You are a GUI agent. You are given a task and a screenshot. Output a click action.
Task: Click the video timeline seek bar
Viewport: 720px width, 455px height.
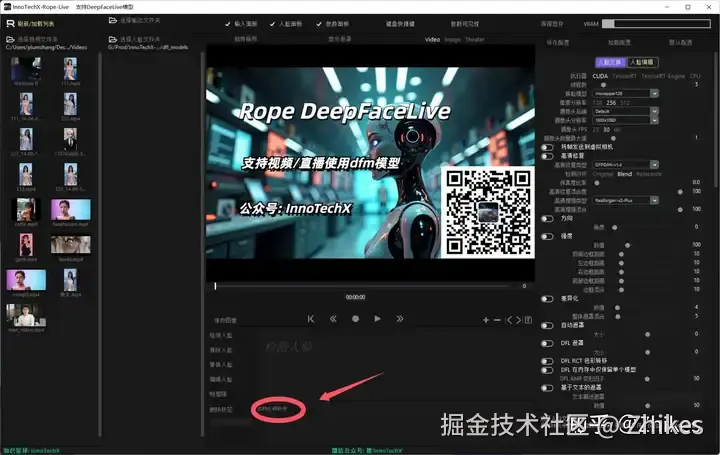click(x=361, y=286)
